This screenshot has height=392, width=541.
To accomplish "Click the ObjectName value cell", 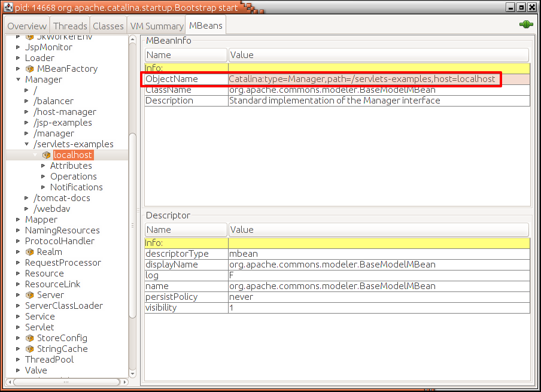I will [361, 79].
